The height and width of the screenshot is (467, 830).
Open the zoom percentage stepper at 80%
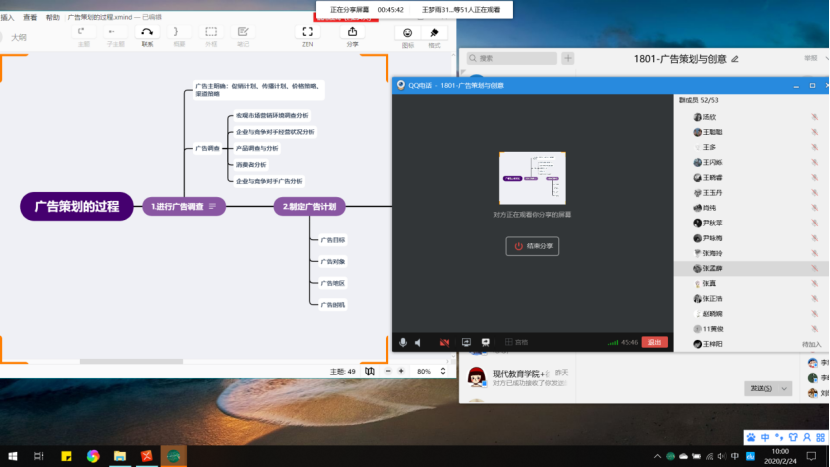click(442, 371)
